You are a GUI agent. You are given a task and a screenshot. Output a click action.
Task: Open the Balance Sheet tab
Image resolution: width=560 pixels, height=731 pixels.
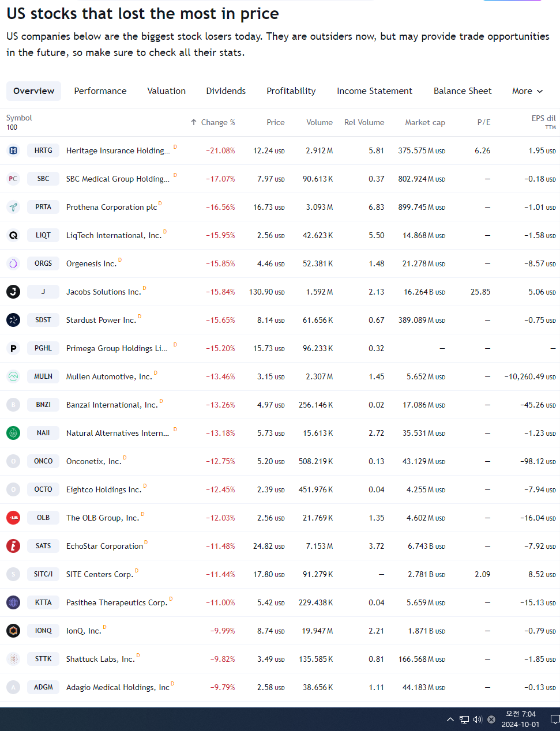463,91
